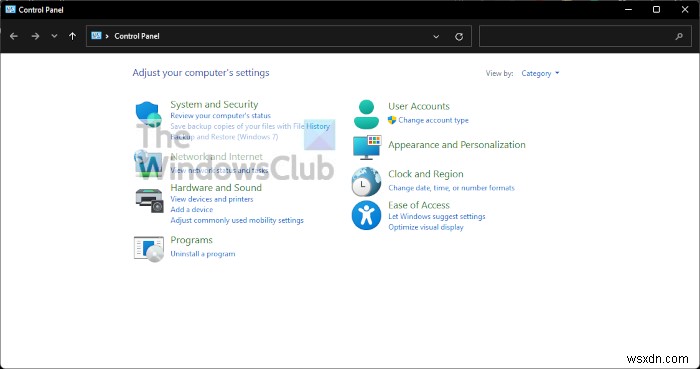Open Ease of Access heading
This screenshot has width=700, height=369.
tap(419, 205)
